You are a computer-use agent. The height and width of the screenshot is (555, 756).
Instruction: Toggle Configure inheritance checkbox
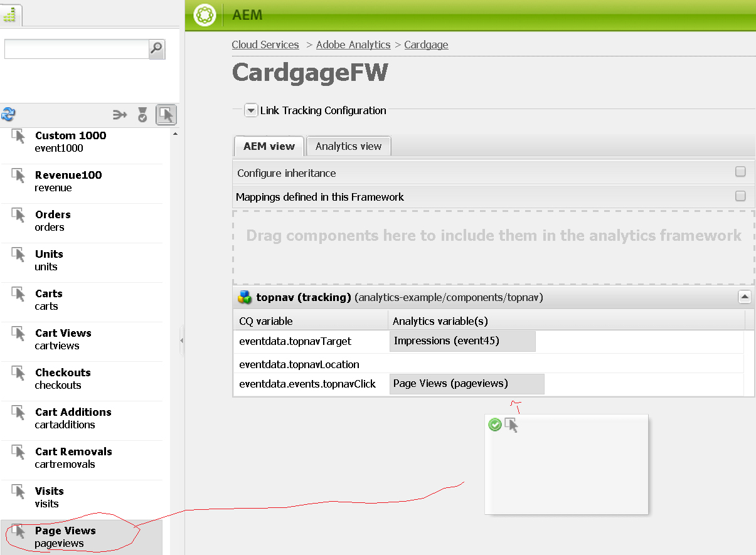click(740, 172)
